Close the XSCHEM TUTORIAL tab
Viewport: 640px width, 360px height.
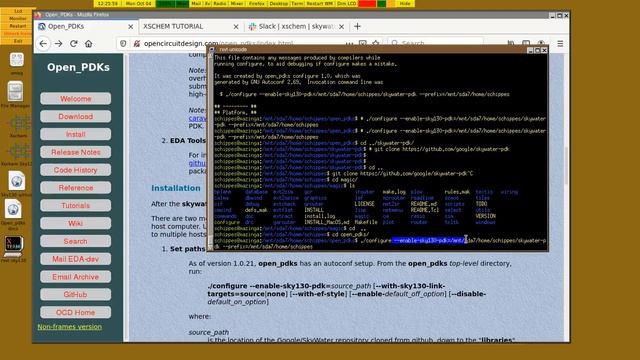[236, 27]
